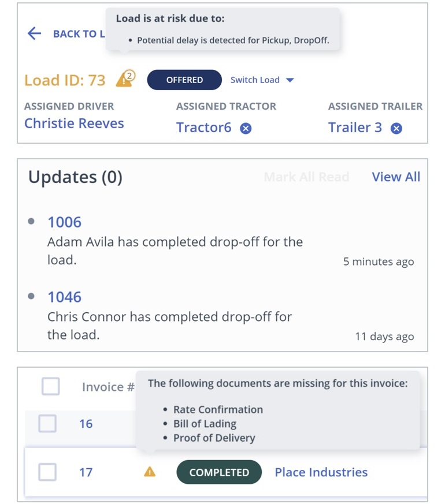Click the warning badge beside Load ID 73

pos(123,80)
